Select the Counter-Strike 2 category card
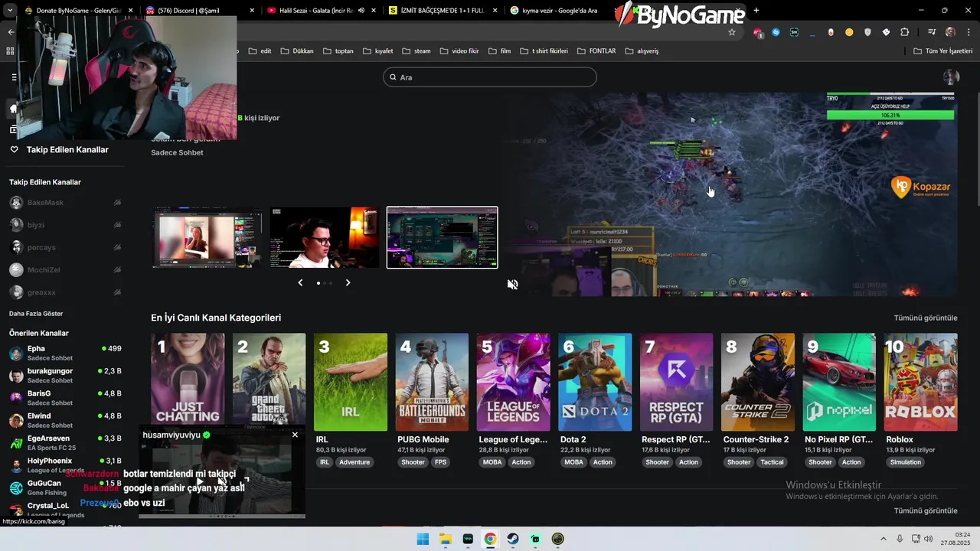The height and width of the screenshot is (551, 980). point(757,382)
